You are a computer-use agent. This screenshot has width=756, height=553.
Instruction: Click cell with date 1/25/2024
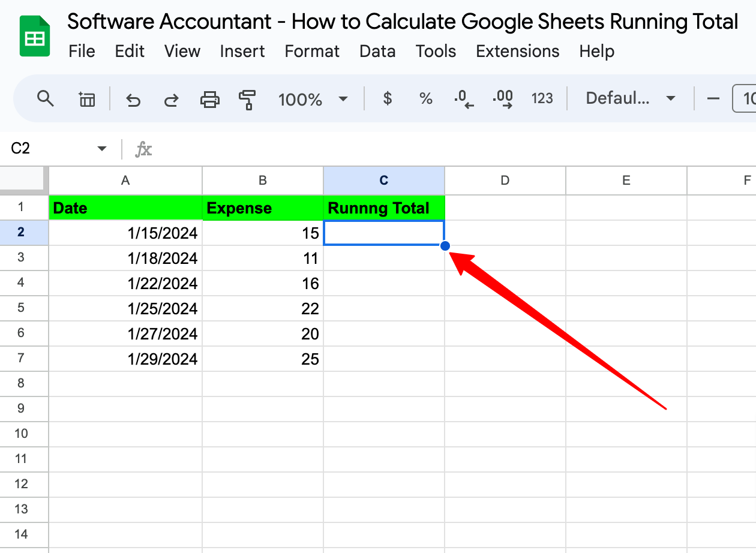(125, 308)
